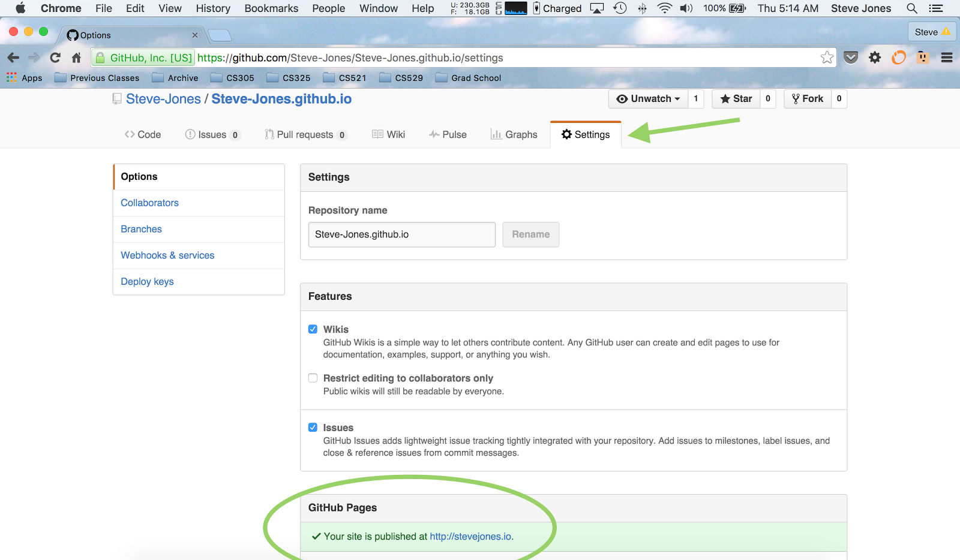Open a new tab beside the Options tab
Screen dimensions: 960x560
[x=220, y=35]
